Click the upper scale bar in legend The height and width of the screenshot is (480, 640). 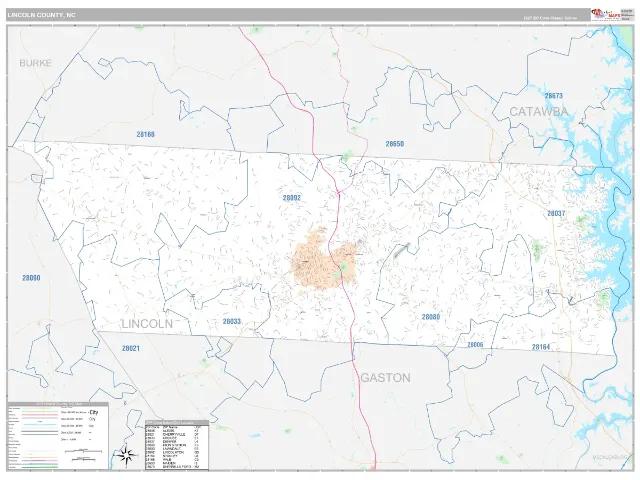[x=83, y=451]
